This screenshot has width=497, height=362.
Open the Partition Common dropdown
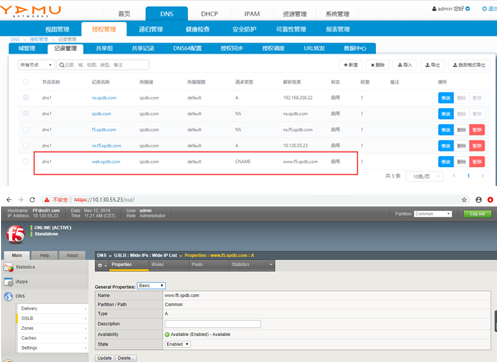[x=433, y=214]
